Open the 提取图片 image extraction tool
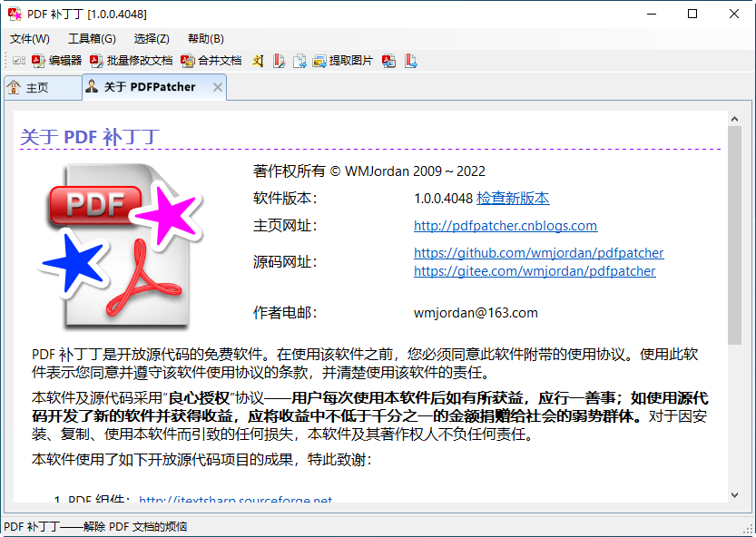 [x=343, y=61]
